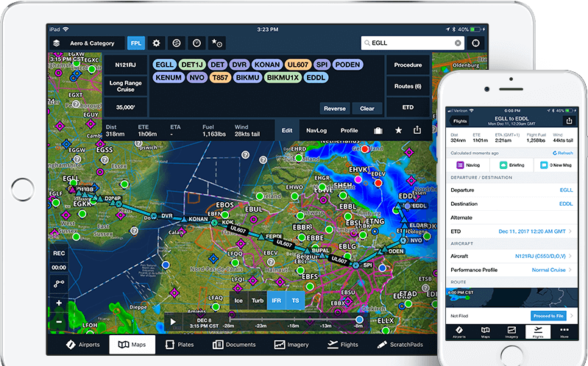588x366 pixels.
Task: Start track log with REC button
Action: pyautogui.click(x=59, y=254)
